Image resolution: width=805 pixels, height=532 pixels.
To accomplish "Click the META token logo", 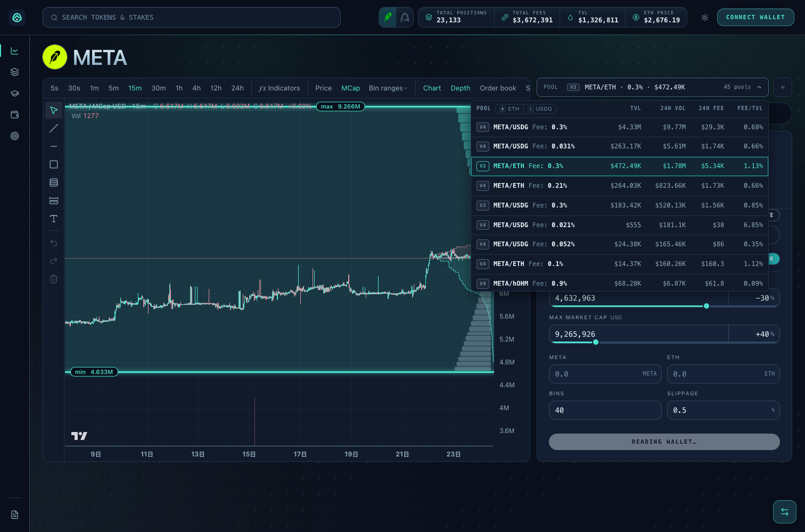I will tap(55, 57).
